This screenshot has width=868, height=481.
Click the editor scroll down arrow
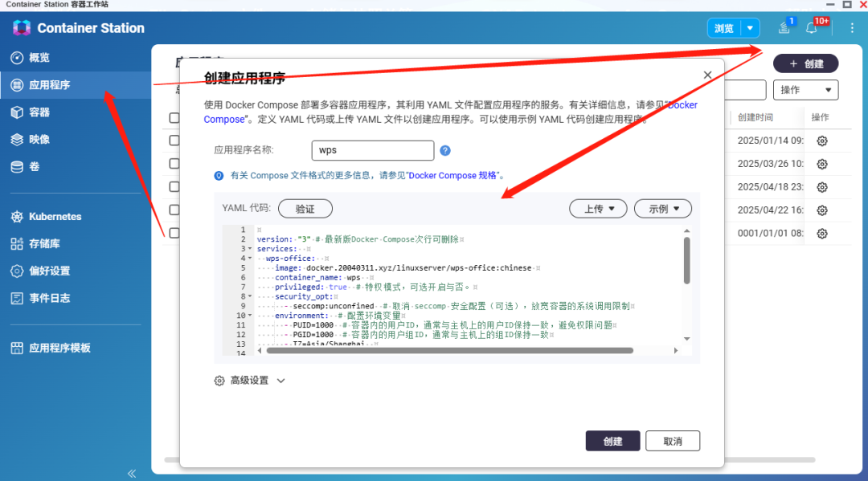(x=687, y=339)
